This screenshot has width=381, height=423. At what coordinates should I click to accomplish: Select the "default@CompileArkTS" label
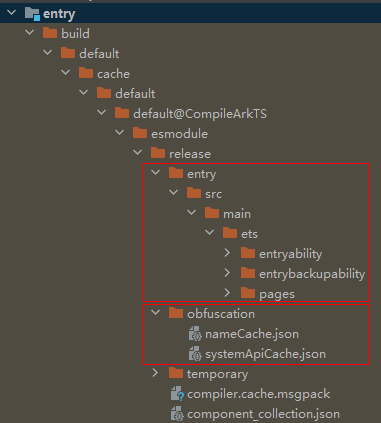(x=200, y=114)
